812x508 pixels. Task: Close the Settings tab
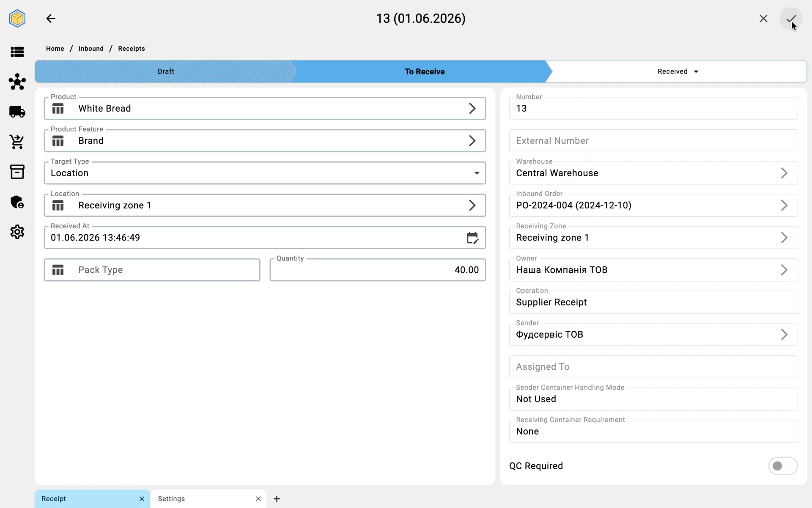pyautogui.click(x=258, y=499)
